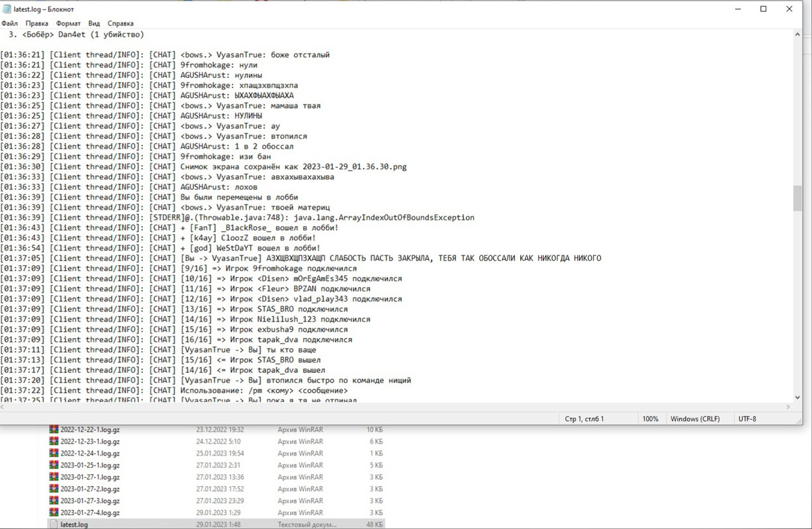Select 2022-12-22-1.log.gz in the file list

[x=90, y=430]
